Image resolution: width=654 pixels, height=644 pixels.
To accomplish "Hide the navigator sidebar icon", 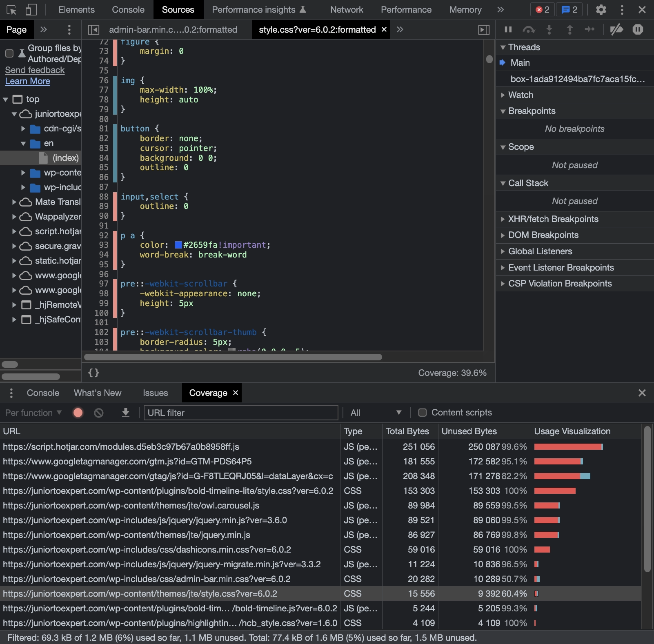I will click(x=93, y=29).
